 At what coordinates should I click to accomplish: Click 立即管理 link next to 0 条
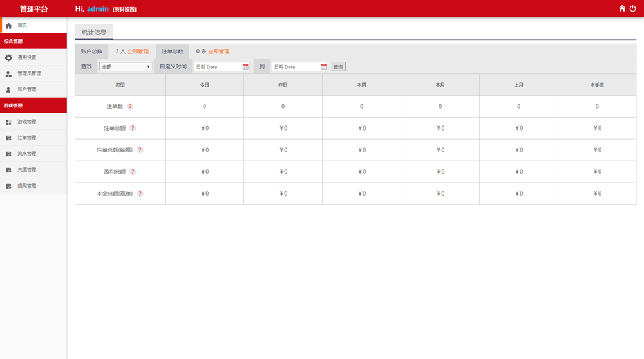click(218, 51)
